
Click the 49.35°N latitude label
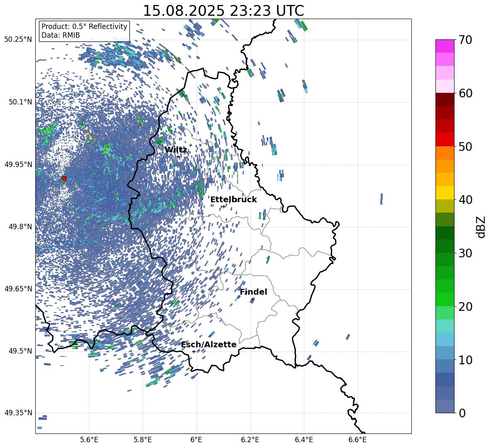tap(18, 413)
